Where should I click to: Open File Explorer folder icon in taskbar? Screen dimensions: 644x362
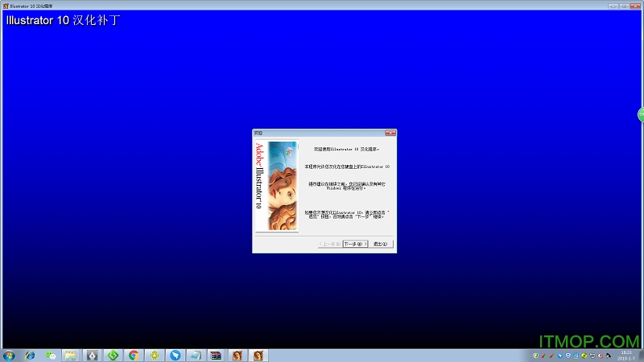(71, 356)
